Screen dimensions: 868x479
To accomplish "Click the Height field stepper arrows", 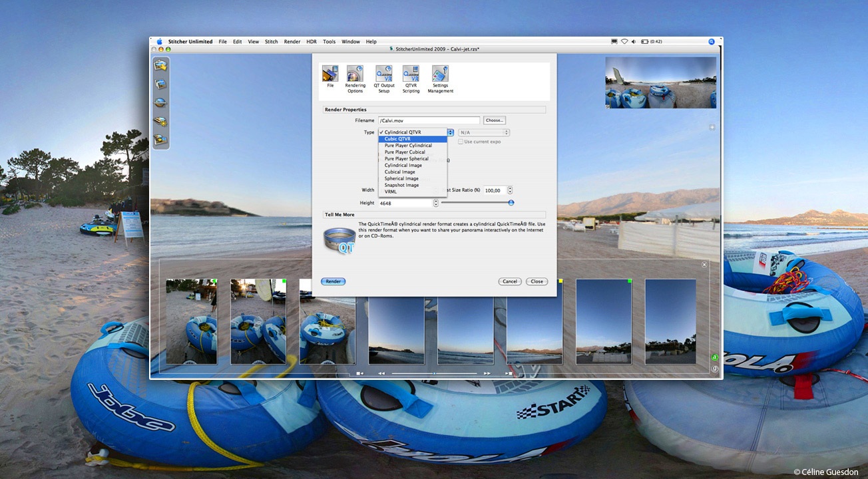I will pos(436,203).
